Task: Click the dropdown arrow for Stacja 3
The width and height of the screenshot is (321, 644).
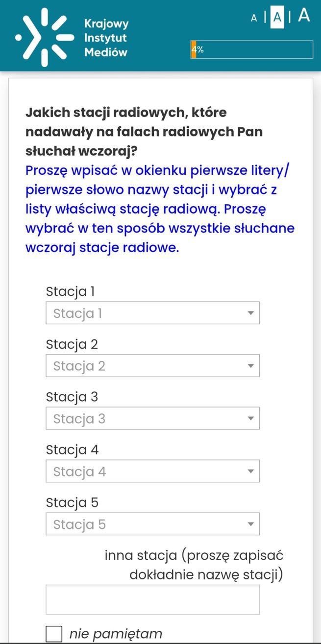Action: click(250, 418)
